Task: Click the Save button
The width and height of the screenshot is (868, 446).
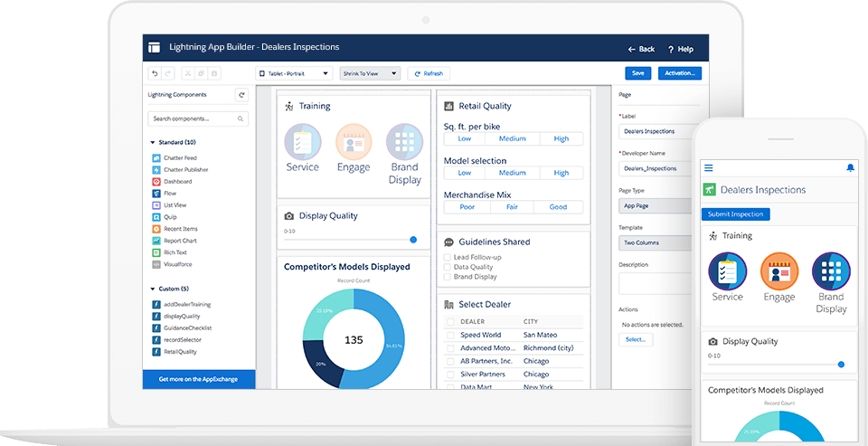Action: pyautogui.click(x=638, y=73)
